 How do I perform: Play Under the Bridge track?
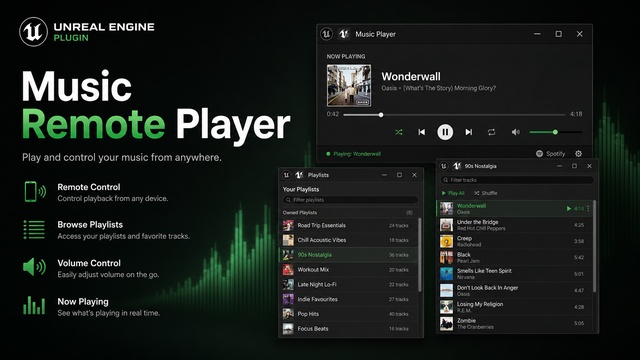[514, 225]
